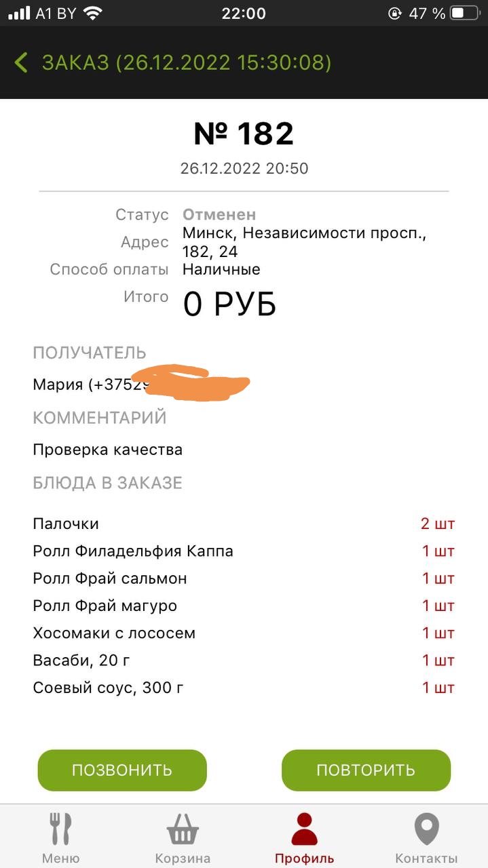
Task: Tap the Profile person icon
Action: coord(304,829)
